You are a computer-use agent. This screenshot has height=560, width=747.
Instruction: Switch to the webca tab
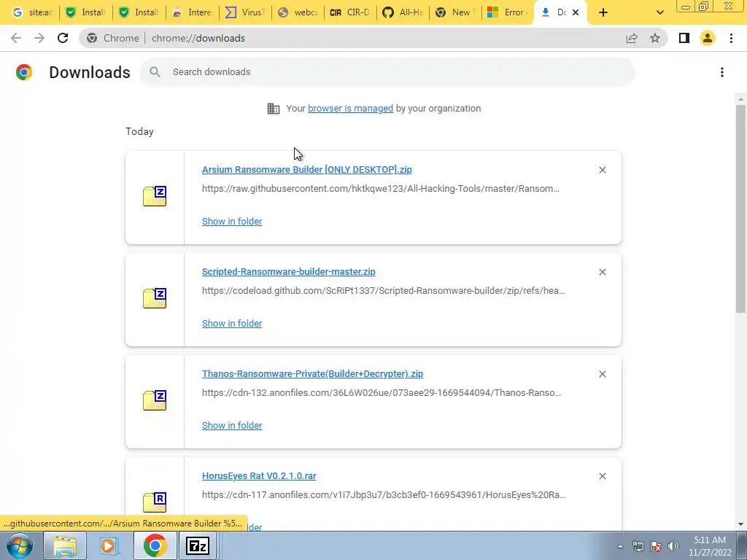298,12
